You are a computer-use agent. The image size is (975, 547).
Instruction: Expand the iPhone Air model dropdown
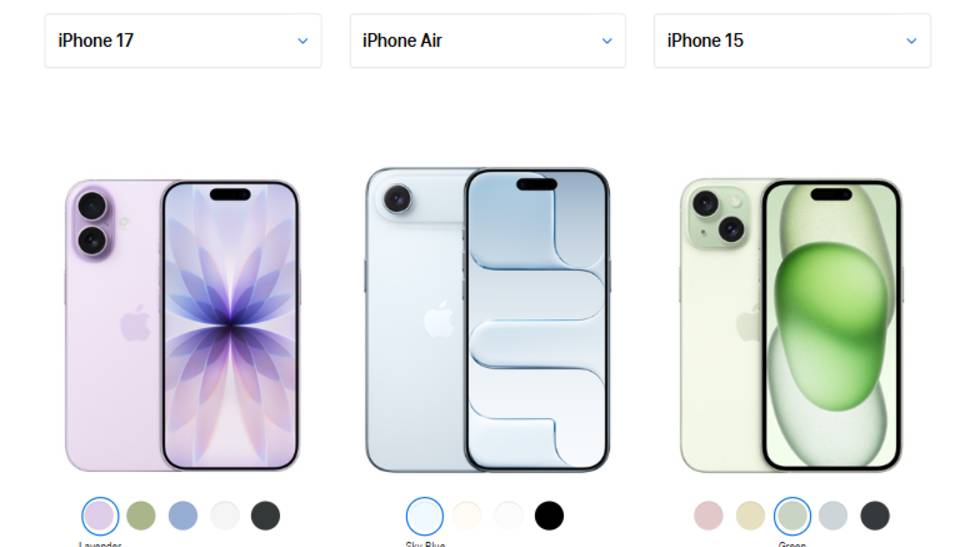tap(488, 41)
